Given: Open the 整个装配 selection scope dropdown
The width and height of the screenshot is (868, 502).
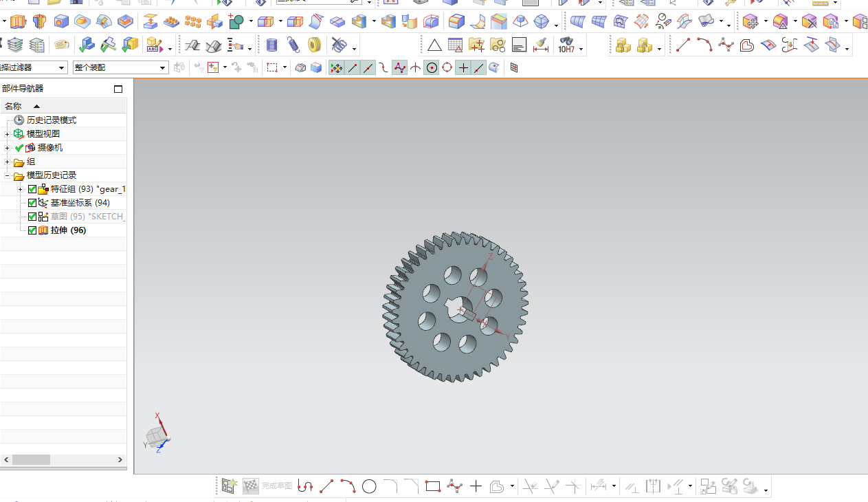Looking at the screenshot, I should (163, 67).
